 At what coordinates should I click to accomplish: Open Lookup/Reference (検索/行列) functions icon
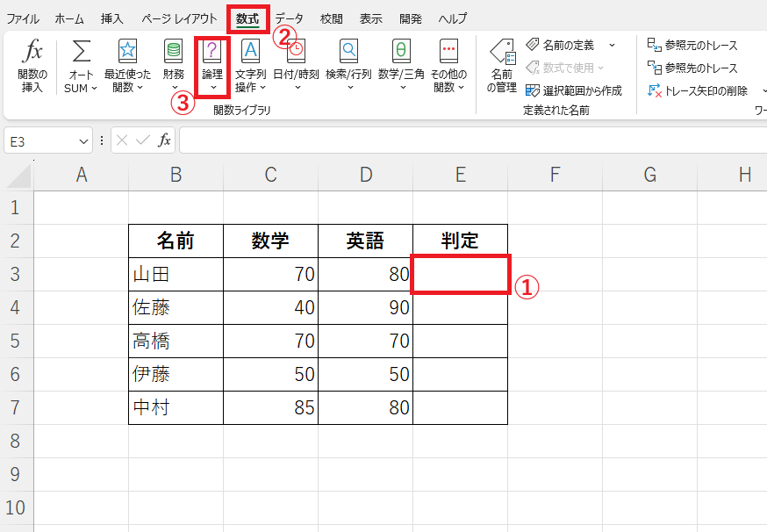click(348, 65)
